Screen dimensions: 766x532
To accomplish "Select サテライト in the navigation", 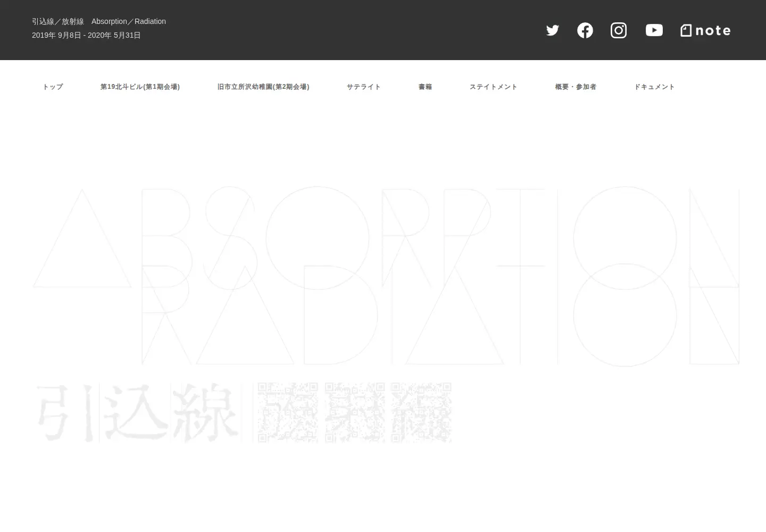I will pyautogui.click(x=364, y=87).
